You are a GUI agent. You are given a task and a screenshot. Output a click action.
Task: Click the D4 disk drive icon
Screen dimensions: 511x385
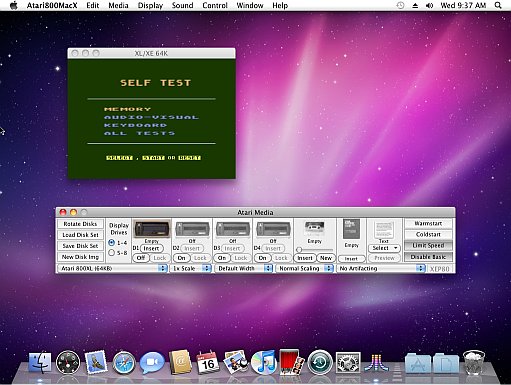[x=273, y=229]
